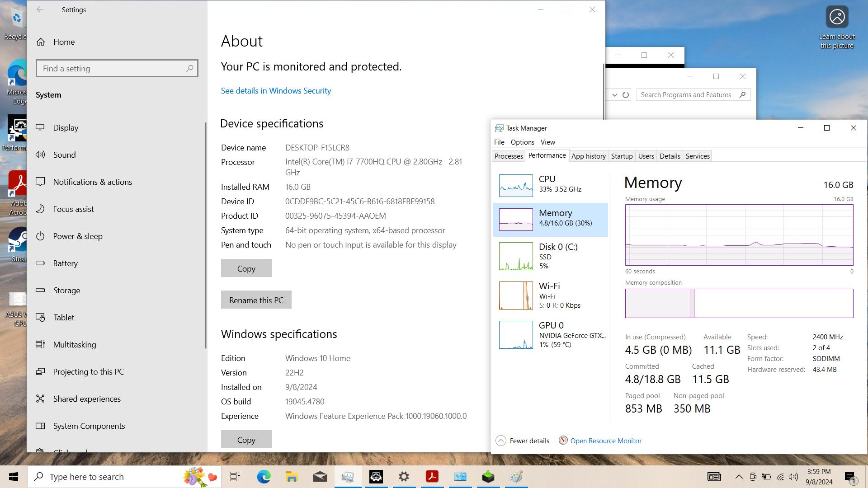Open Power & sleep settings
The image size is (868, 488).
coord(117,236)
